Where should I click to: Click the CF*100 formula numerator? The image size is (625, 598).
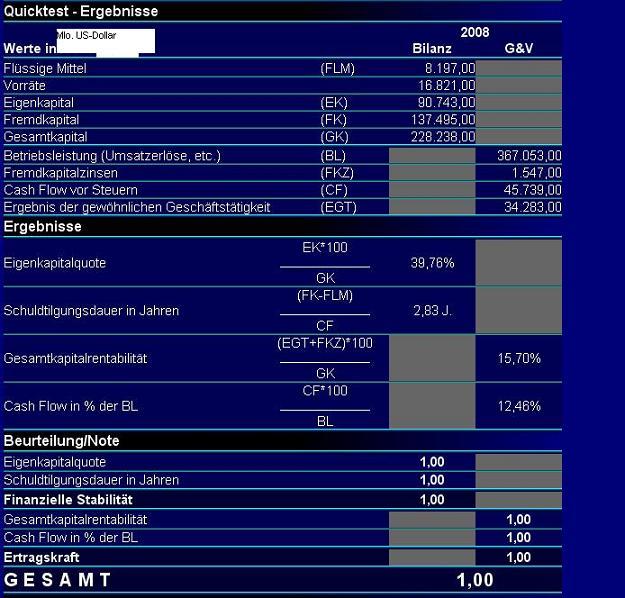coord(325,390)
